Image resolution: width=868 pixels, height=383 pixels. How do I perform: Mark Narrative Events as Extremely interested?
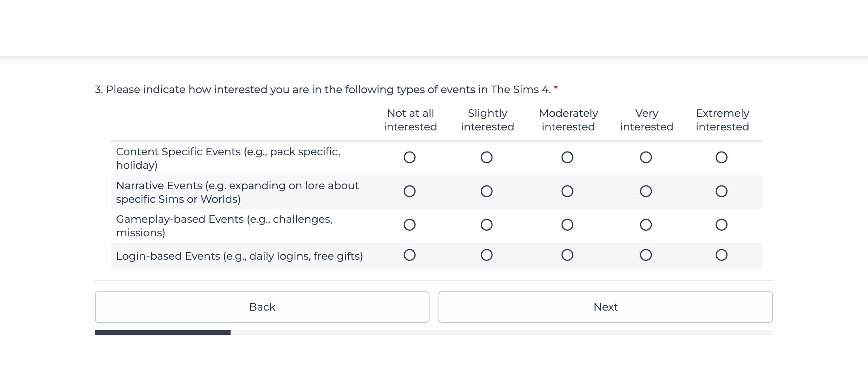[721, 191]
